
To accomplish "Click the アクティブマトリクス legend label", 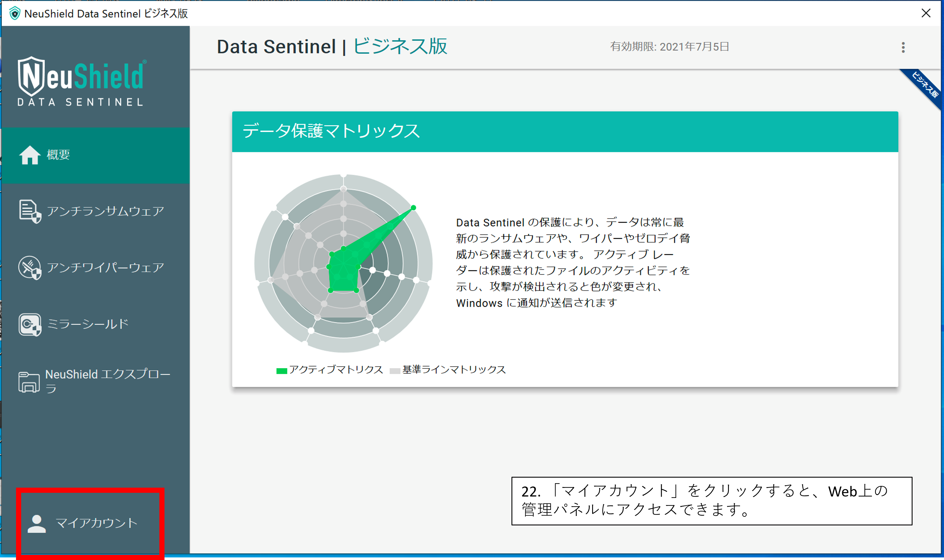I will (x=336, y=370).
